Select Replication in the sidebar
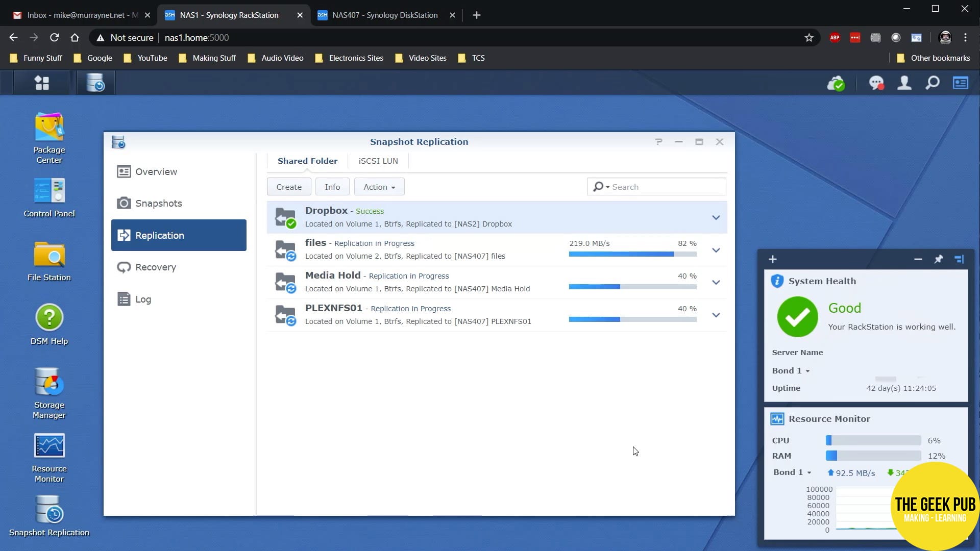The height and width of the screenshot is (551, 980). pos(179,235)
